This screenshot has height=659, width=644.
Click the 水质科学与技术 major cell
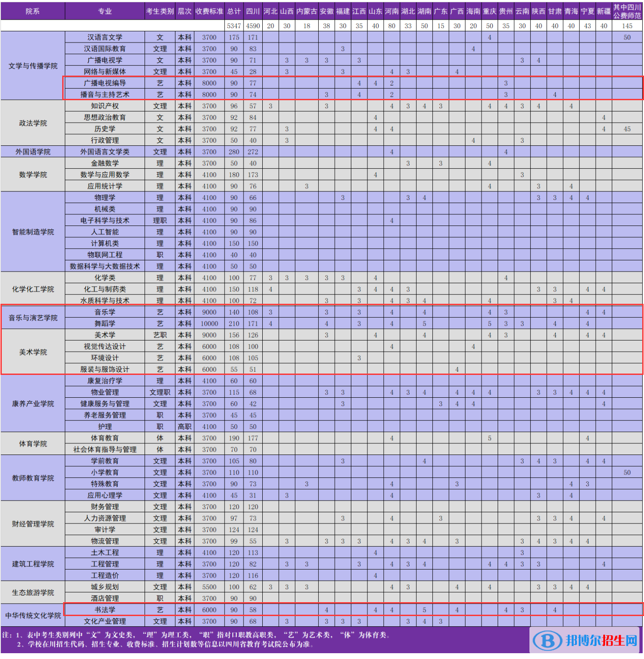pyautogui.click(x=105, y=301)
